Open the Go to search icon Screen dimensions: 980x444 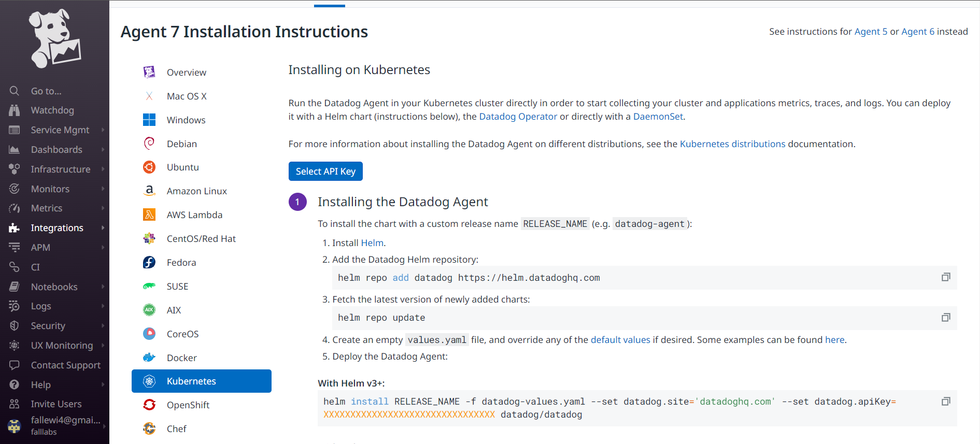click(15, 91)
